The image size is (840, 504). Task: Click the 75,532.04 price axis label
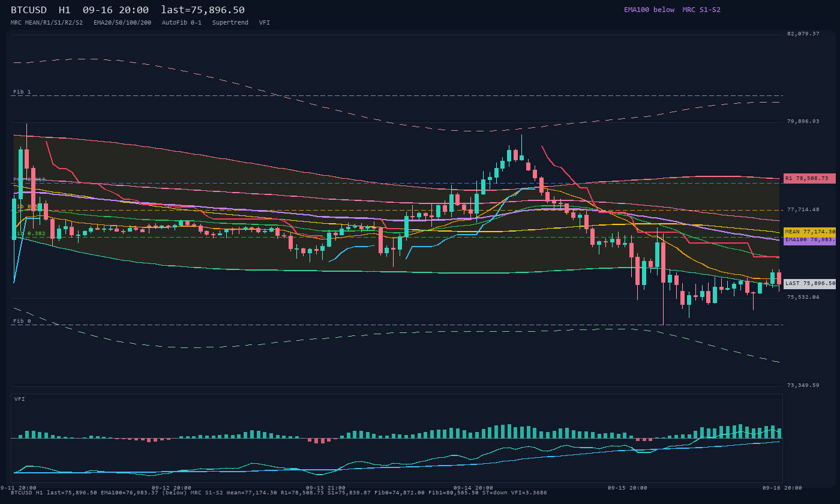[x=803, y=297]
